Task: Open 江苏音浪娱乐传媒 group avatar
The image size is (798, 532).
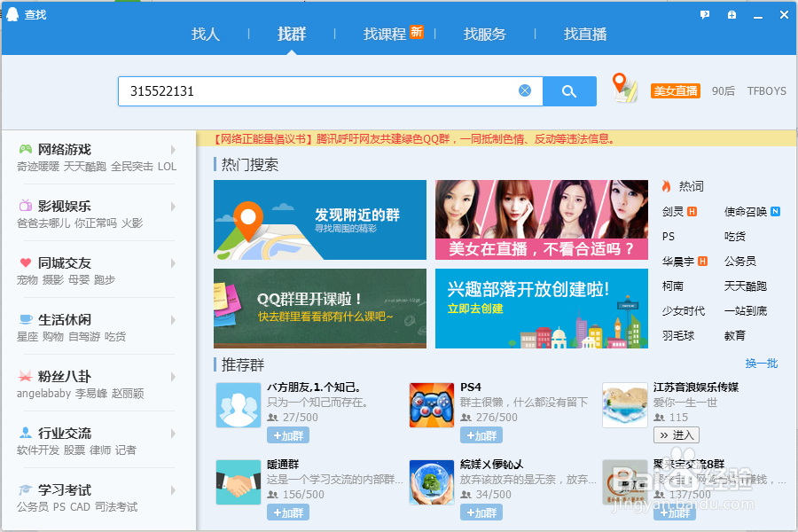Action: point(625,405)
